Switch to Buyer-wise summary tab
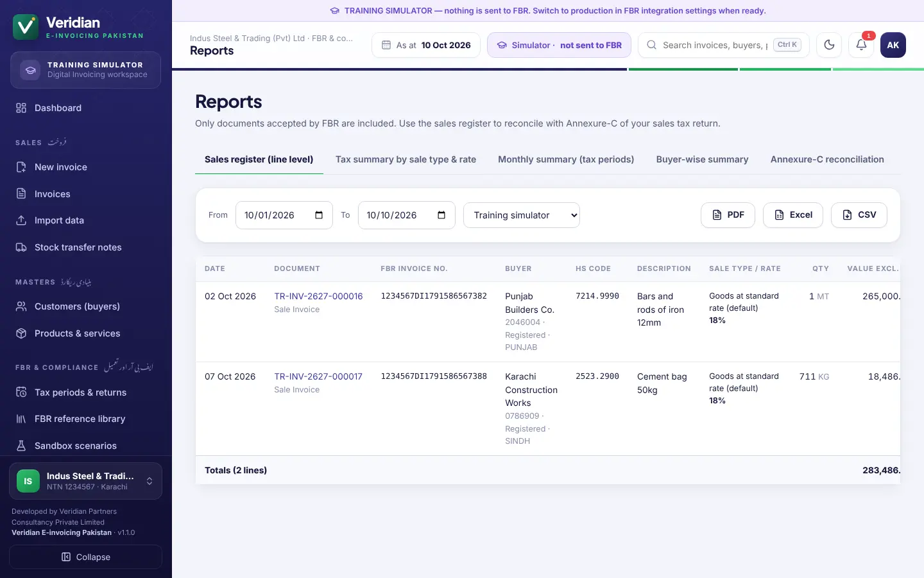The height and width of the screenshot is (578, 924). pyautogui.click(x=702, y=159)
